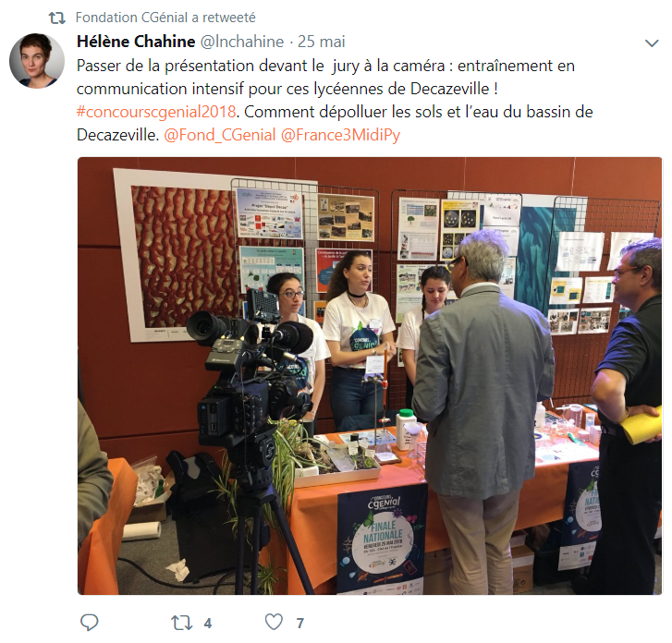Image resolution: width=672 pixels, height=643 pixels.
Task: Click the reply speech bubble icon
Action: point(89,623)
